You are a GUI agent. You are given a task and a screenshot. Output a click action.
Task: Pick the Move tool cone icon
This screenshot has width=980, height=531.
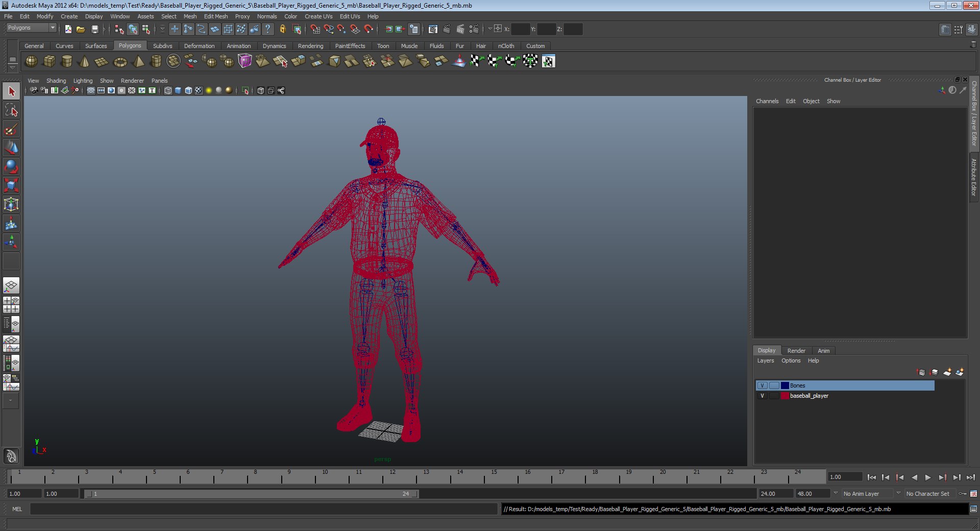(11, 148)
